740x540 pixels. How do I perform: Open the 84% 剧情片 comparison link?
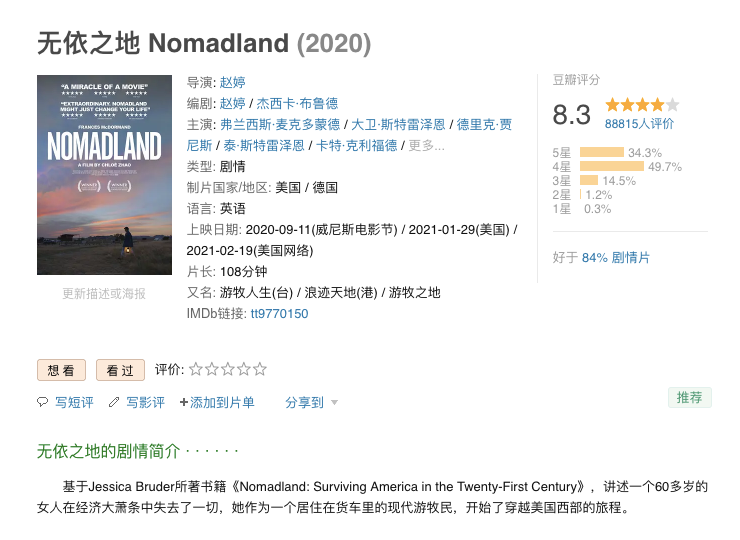[615, 257]
